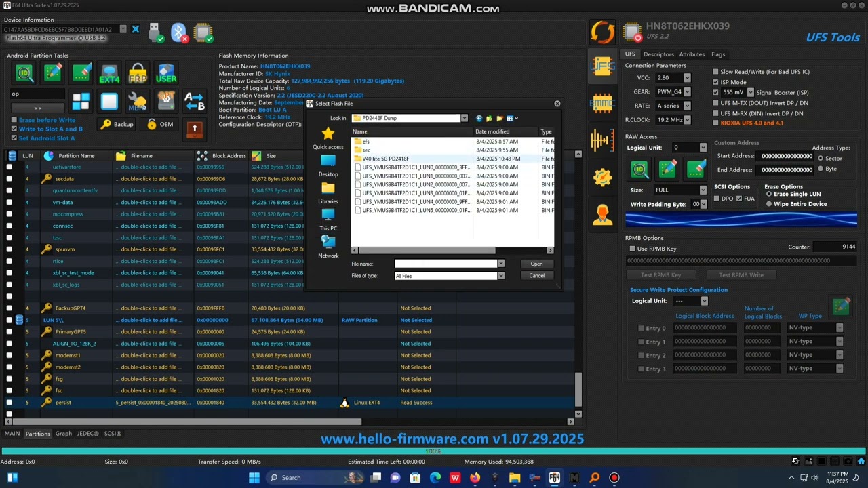Switch to the Graph bottom tab
This screenshot has width=868, height=488.
64,434
